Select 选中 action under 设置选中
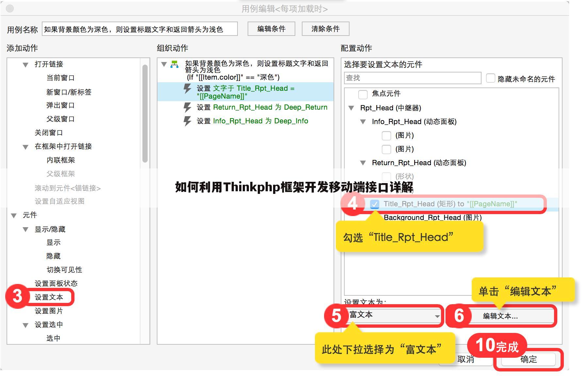Screen dimensions: 588x376 54,338
